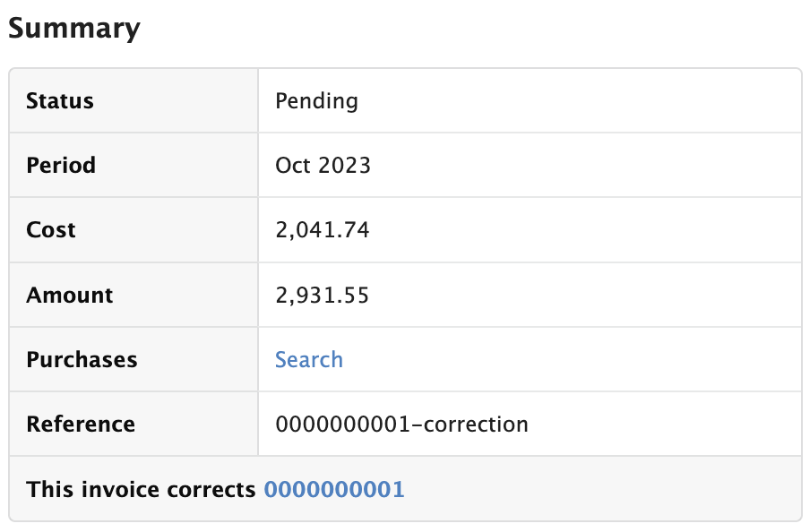Click the Status row label

(59, 100)
